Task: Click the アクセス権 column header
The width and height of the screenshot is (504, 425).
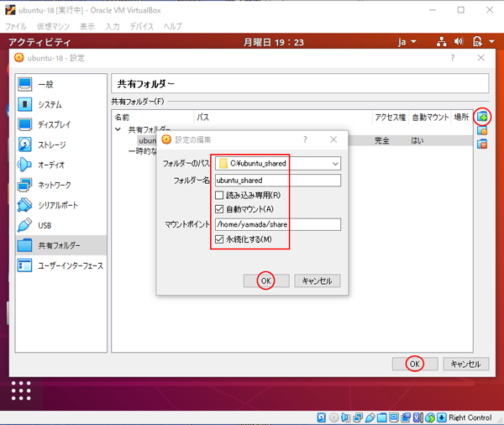Action: tap(391, 118)
